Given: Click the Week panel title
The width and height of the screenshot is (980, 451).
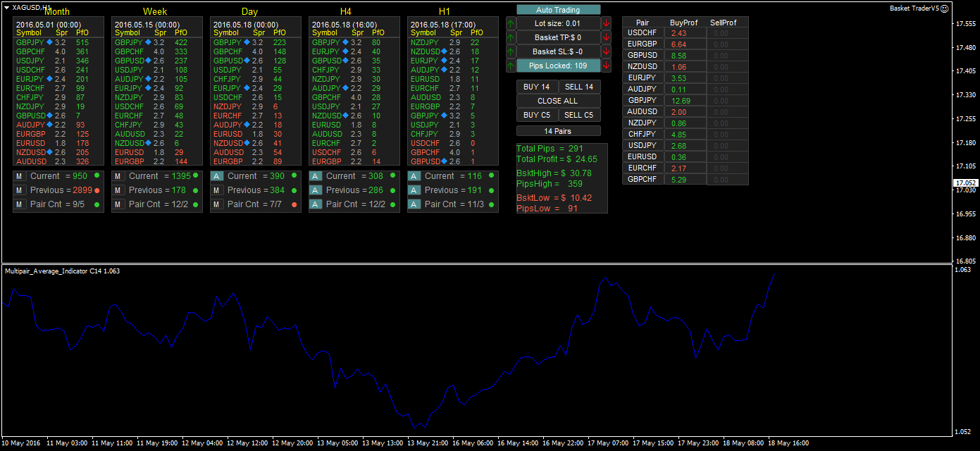Looking at the screenshot, I should [155, 12].
